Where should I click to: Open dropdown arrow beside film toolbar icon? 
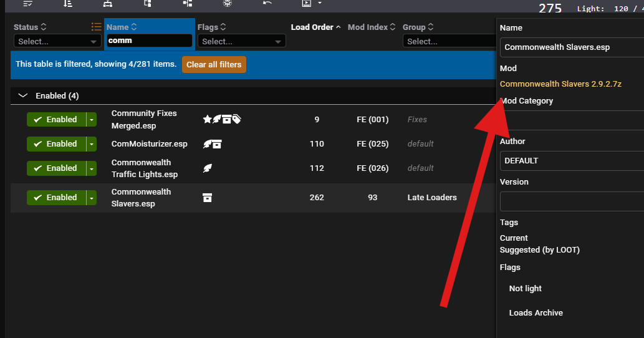click(x=320, y=3)
